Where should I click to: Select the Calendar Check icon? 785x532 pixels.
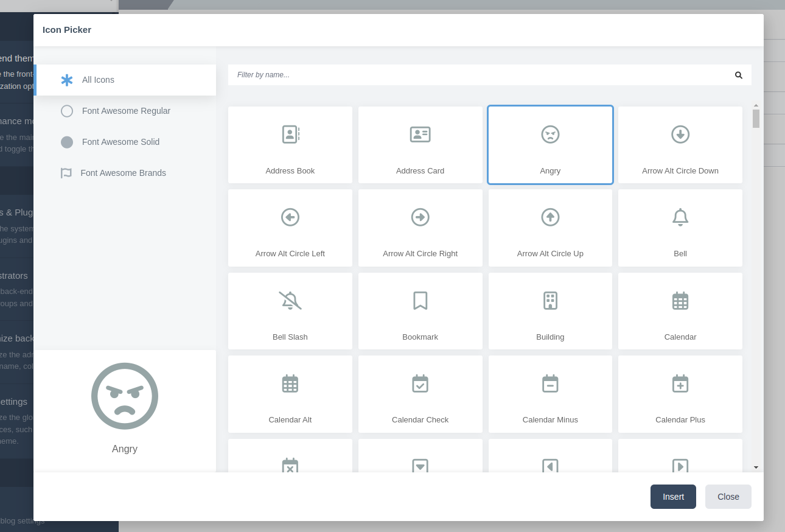coord(420,394)
